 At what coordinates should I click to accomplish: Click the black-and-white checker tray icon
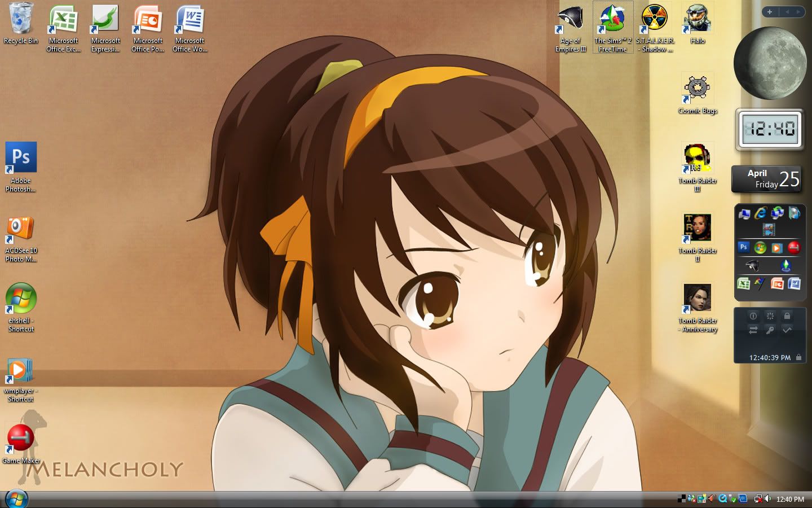(x=681, y=499)
